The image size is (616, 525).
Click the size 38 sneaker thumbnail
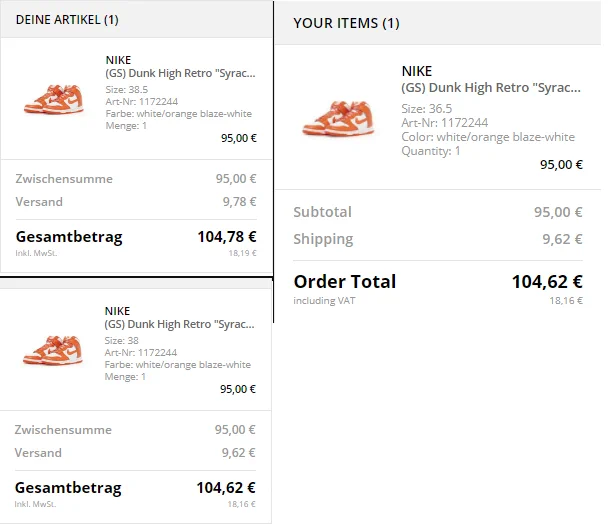pos(53,350)
